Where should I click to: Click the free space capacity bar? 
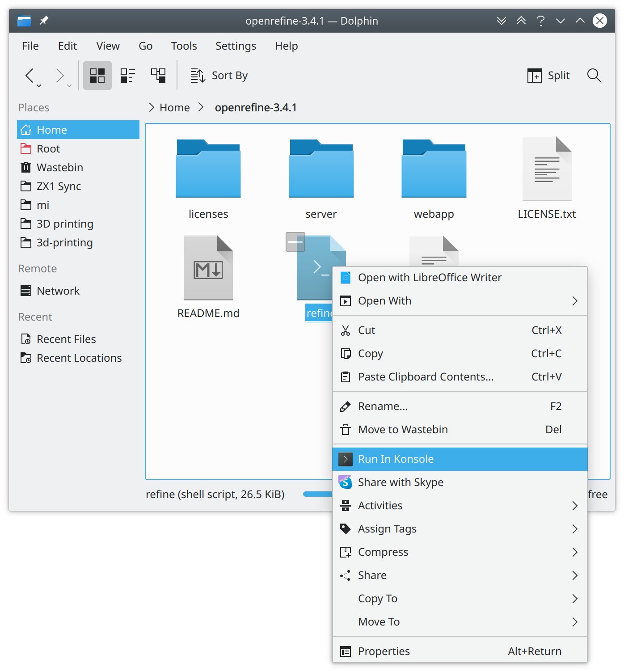(x=317, y=494)
